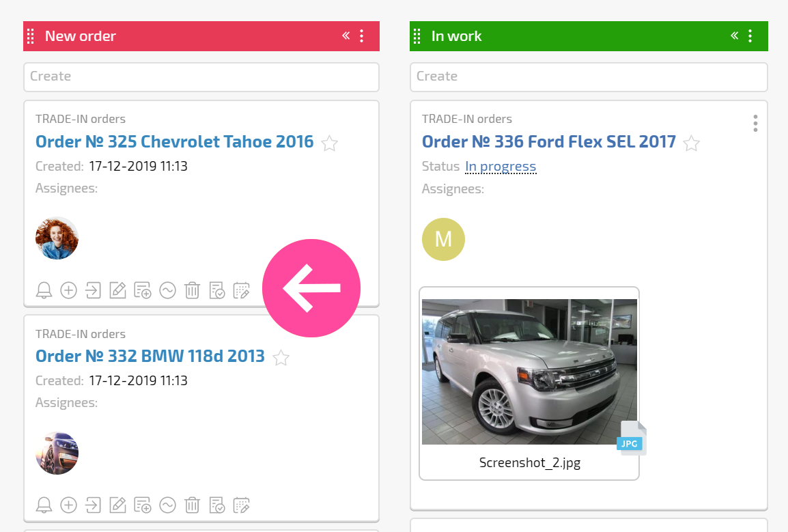Click TRADE-IN orders label on Order 336 card
The image size is (788, 532).
pos(467,120)
